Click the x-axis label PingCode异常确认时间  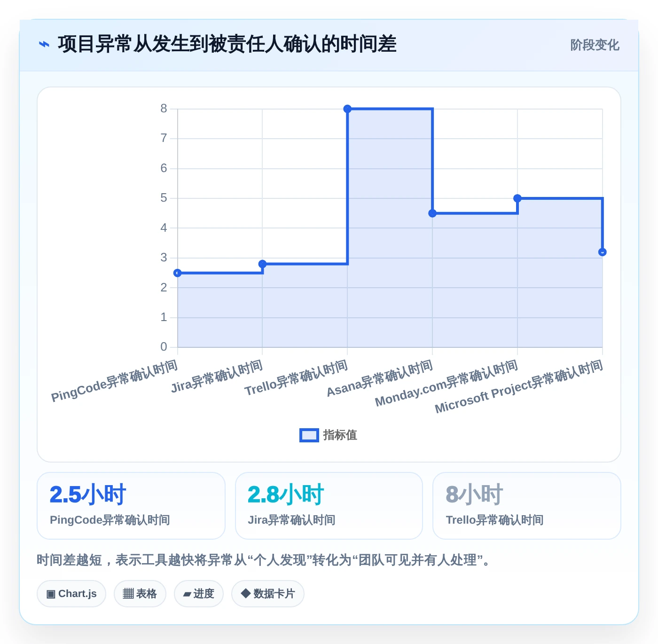click(114, 381)
